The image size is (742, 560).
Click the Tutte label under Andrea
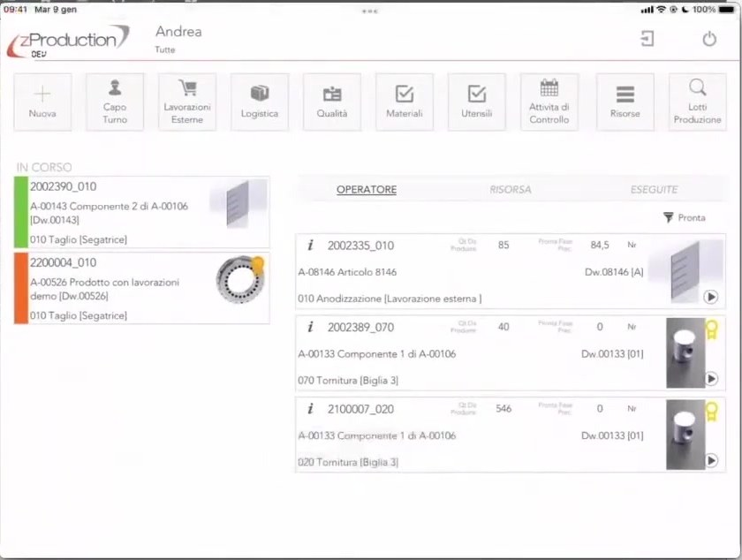(164, 49)
